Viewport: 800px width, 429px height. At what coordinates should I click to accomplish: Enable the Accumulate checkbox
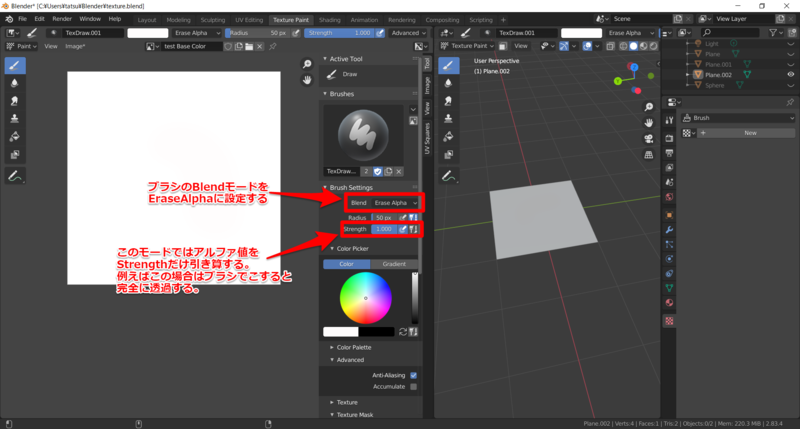pyautogui.click(x=413, y=387)
